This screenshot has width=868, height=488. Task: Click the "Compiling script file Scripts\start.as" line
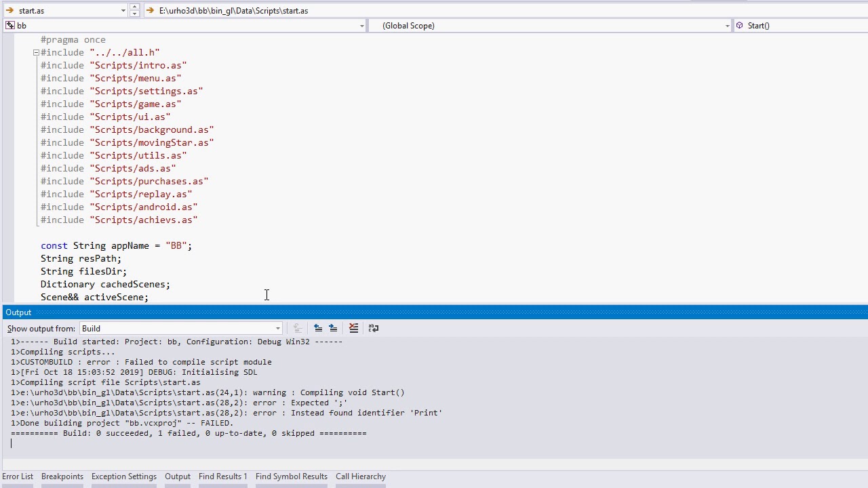pos(105,382)
